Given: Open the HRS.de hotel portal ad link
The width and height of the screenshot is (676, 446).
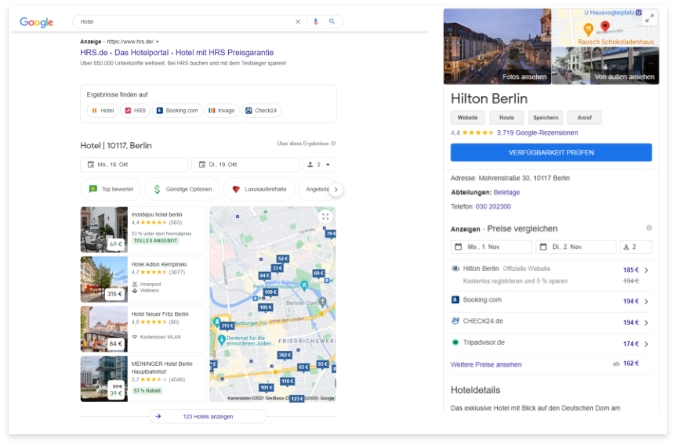Looking at the screenshot, I should point(177,53).
